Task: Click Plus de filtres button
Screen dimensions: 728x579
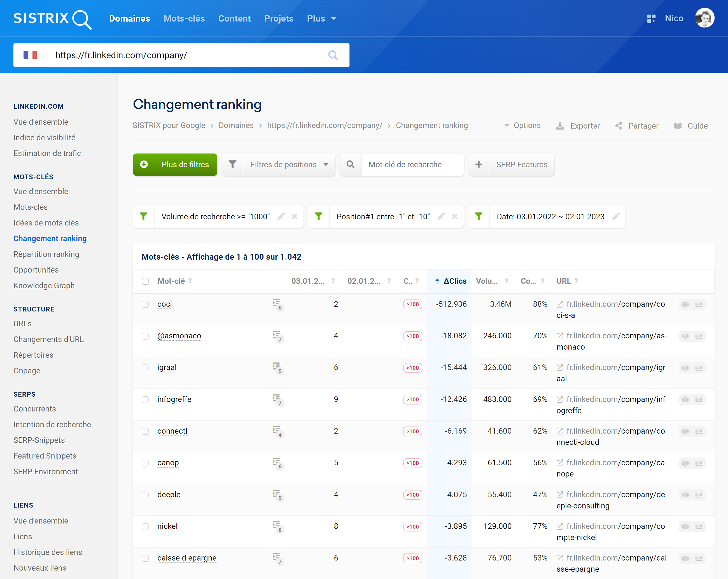Action: [x=175, y=164]
